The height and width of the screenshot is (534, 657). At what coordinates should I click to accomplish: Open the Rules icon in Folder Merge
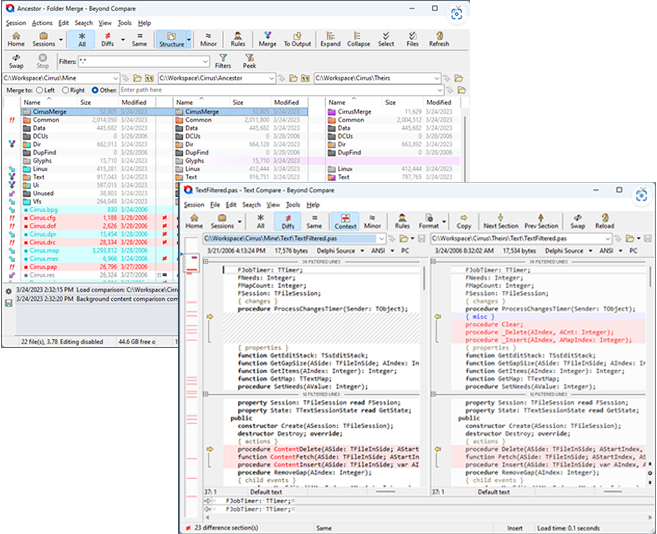237,39
